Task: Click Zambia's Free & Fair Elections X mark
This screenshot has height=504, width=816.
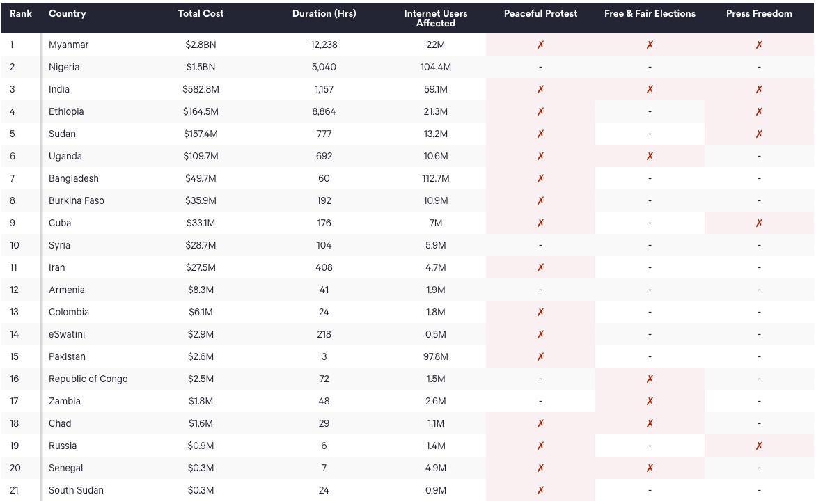Action: coord(650,401)
